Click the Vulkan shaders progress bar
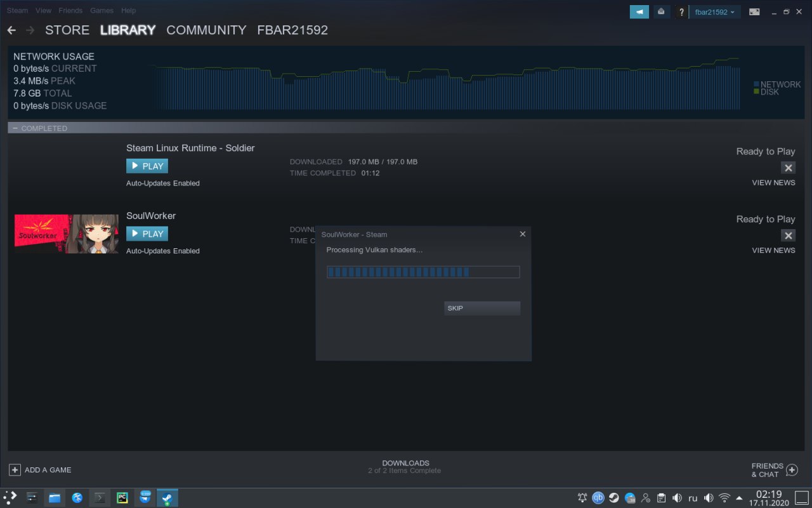This screenshot has height=508, width=812. [x=423, y=272]
